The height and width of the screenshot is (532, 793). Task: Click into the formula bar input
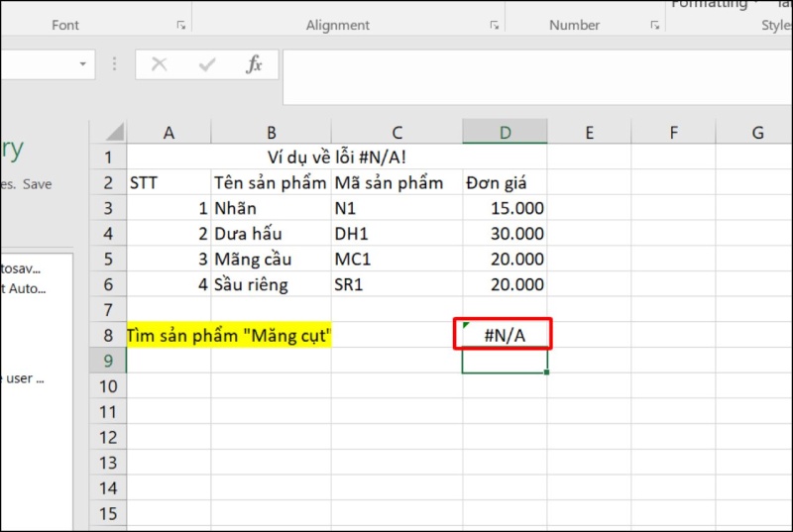537,77
